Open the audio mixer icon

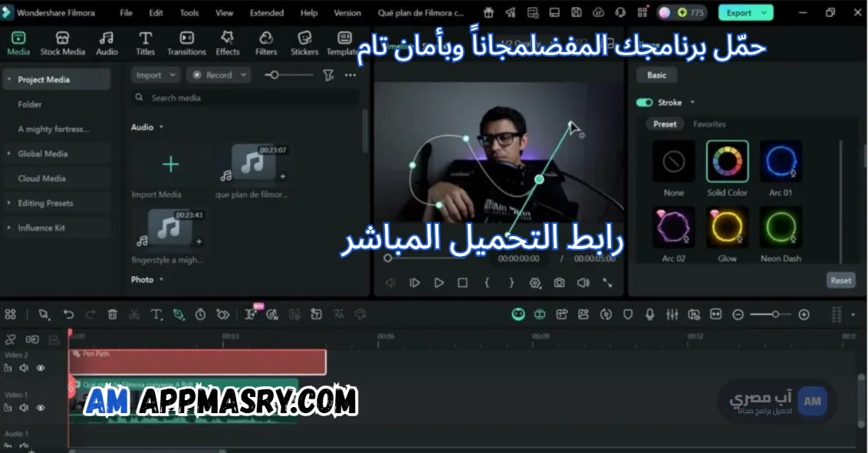point(672,314)
